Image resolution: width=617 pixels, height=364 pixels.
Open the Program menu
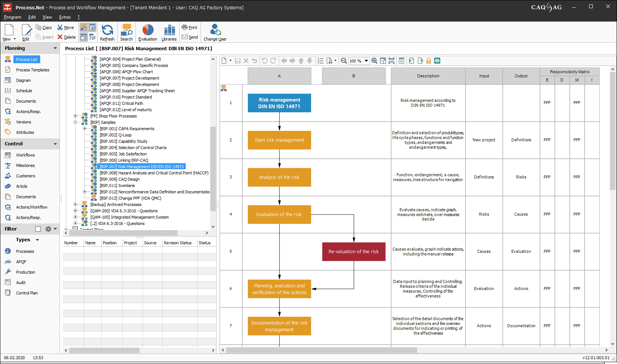coord(13,17)
